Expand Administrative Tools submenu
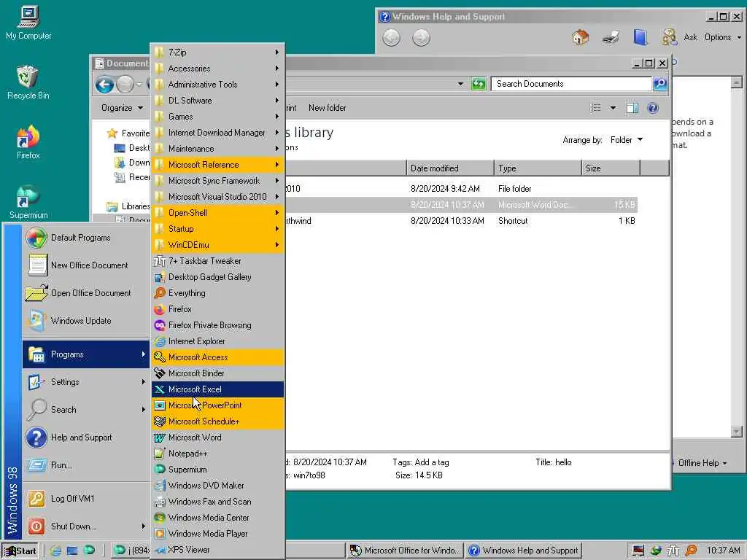Image resolution: width=747 pixels, height=560 pixels. coord(217,85)
